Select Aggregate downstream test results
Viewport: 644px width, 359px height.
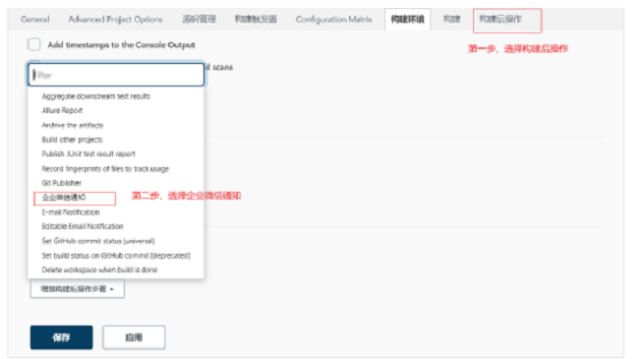click(95, 96)
